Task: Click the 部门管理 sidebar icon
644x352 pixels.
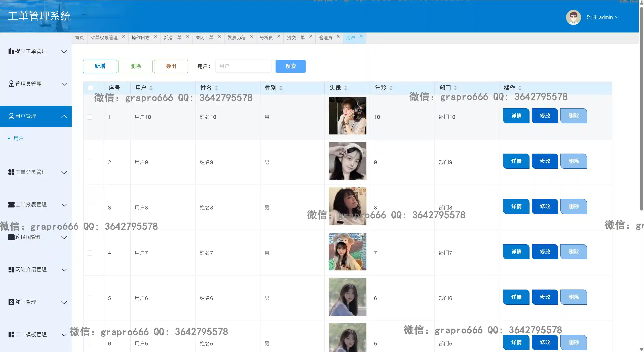Action: tap(11, 302)
